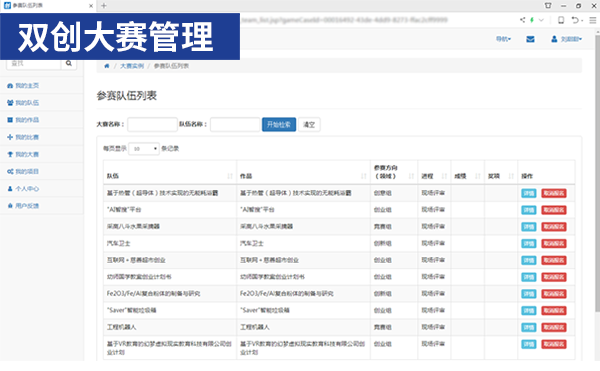Click the shirt skin icon in title bar
This screenshot has width=600, height=371.
[548, 6]
